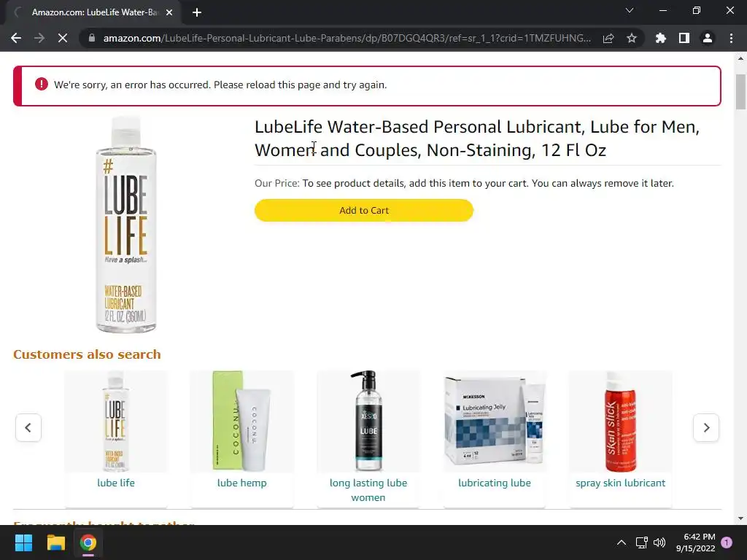Open the Chrome three-dot menu
747x560 pixels.
(731, 38)
